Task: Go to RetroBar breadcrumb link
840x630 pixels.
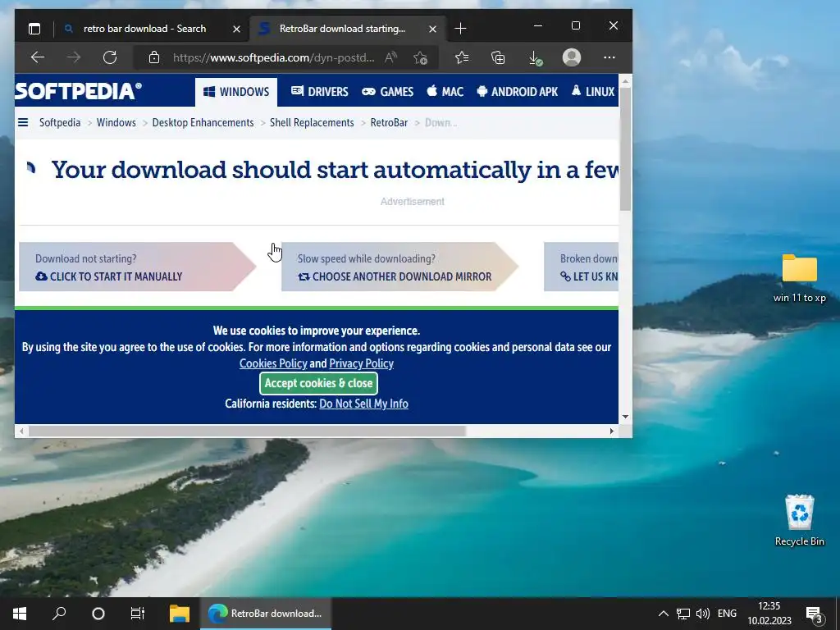Action: pos(389,123)
